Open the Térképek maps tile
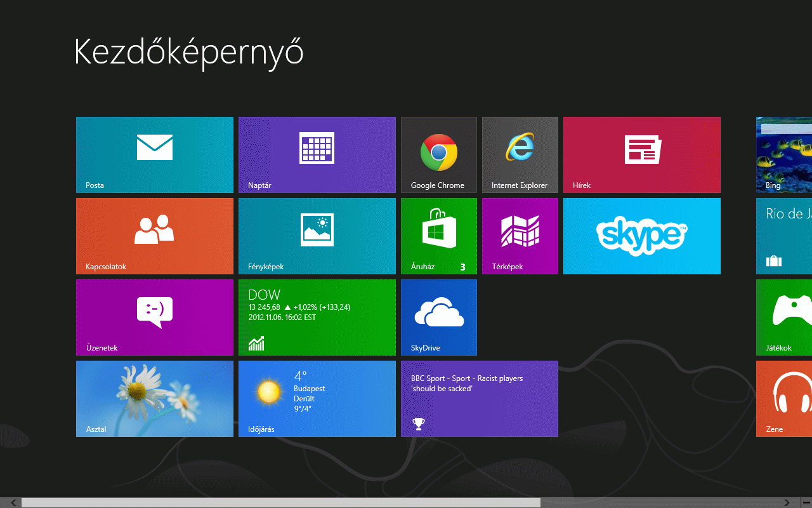812x508 pixels. pyautogui.click(x=520, y=236)
